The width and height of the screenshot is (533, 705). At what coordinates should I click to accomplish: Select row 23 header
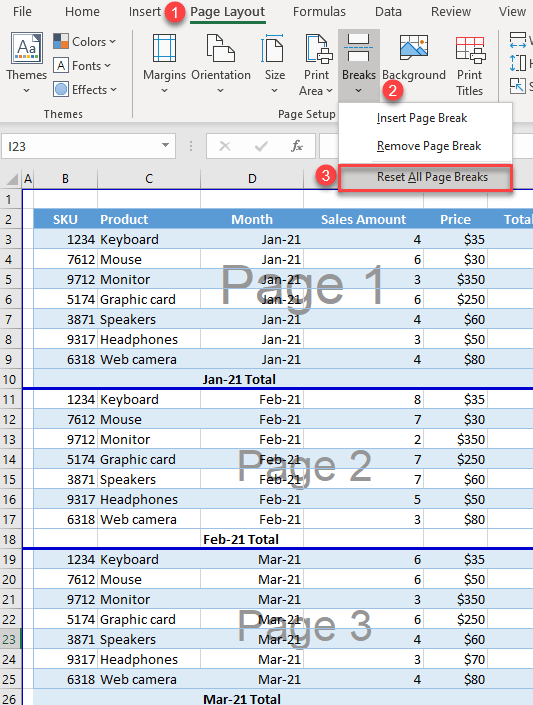[x=10, y=639]
